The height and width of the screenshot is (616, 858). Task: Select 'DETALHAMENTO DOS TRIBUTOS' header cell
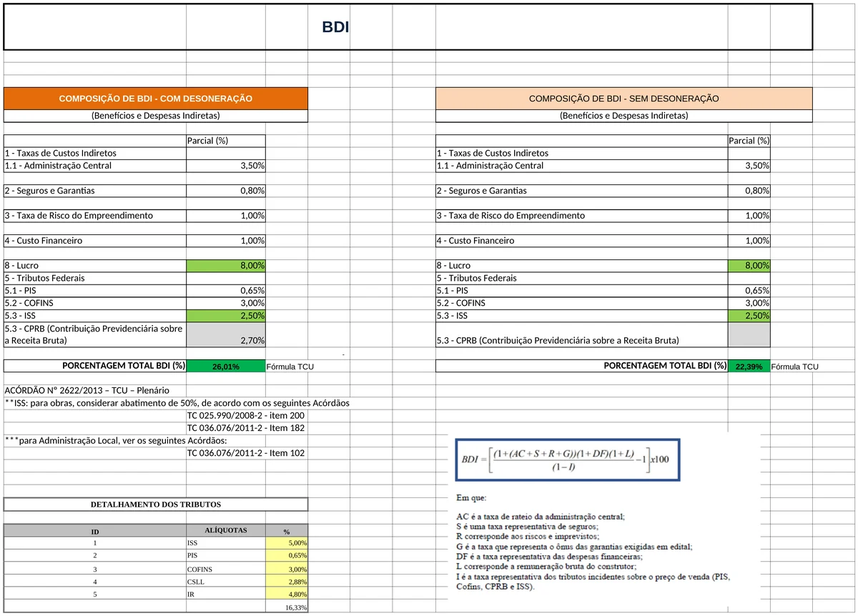point(156,505)
